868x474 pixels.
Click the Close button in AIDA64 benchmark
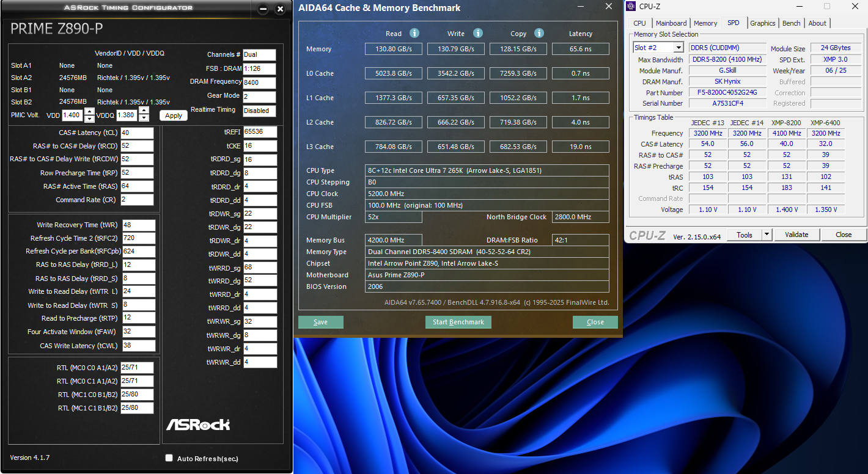[595, 322]
